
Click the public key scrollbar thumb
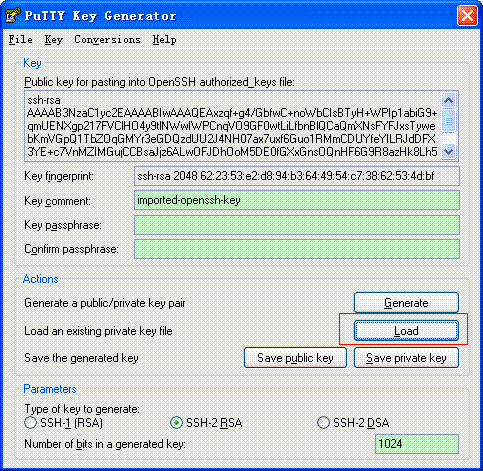tap(449, 120)
